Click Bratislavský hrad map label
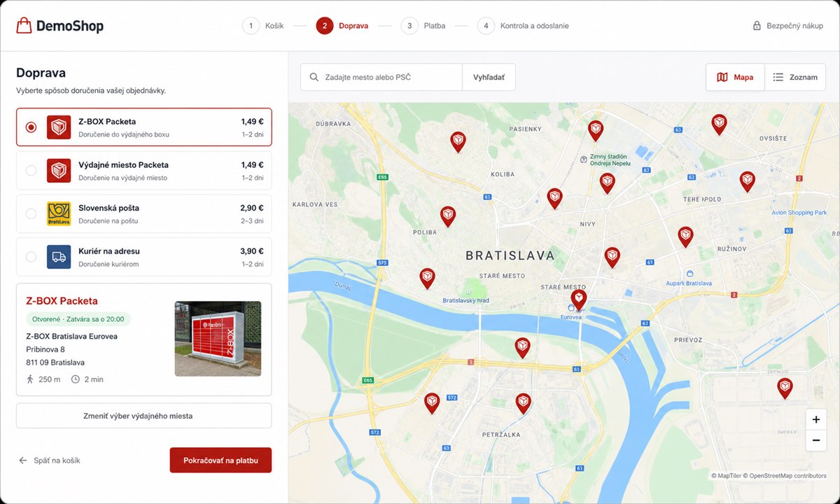This screenshot has width=840, height=504. (x=465, y=300)
